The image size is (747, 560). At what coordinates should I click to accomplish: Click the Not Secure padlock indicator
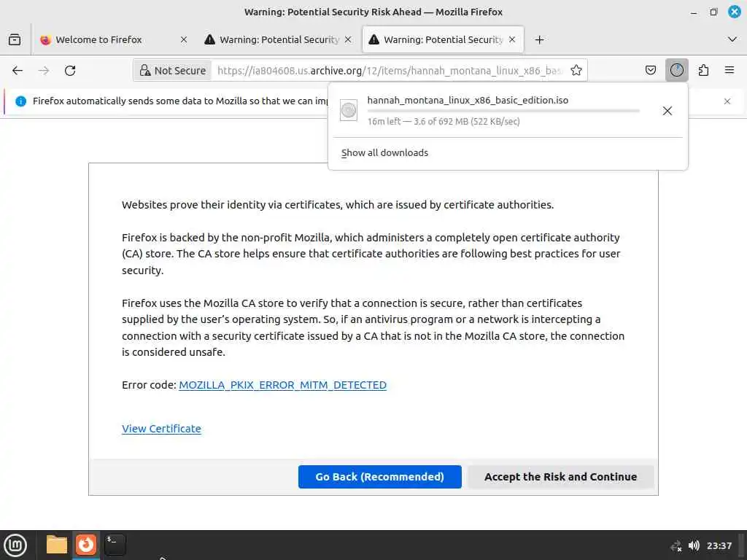pos(172,71)
